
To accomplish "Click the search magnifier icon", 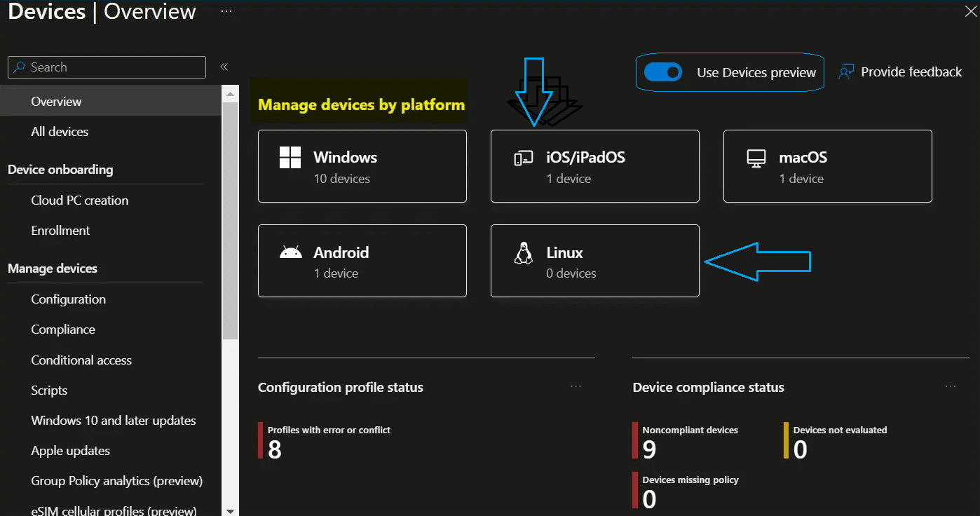I will point(20,67).
